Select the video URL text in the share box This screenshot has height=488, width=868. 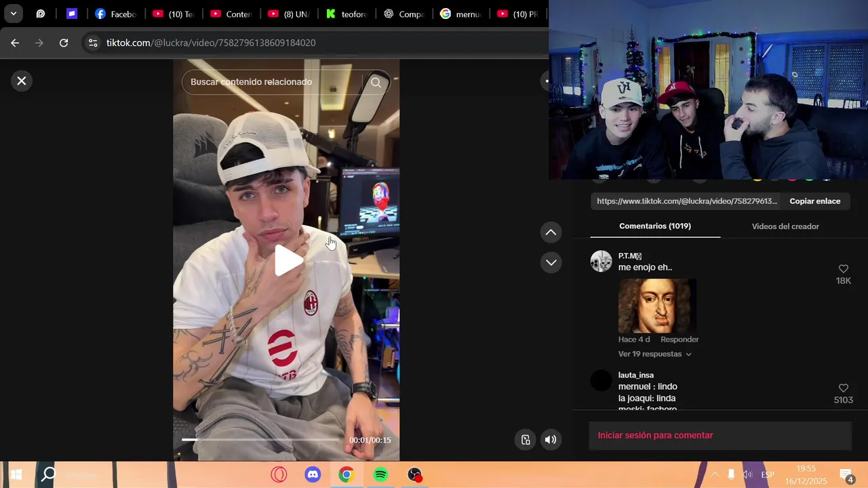coord(687,201)
